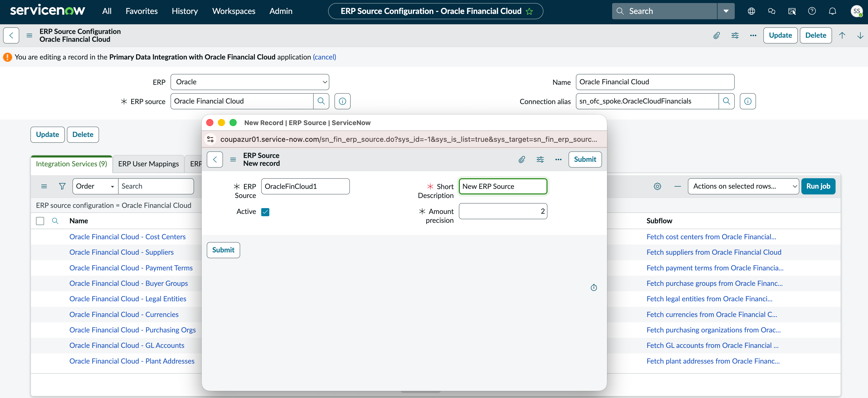The image size is (868, 398).
Task: Open the Workspaces menu
Action: tap(234, 11)
